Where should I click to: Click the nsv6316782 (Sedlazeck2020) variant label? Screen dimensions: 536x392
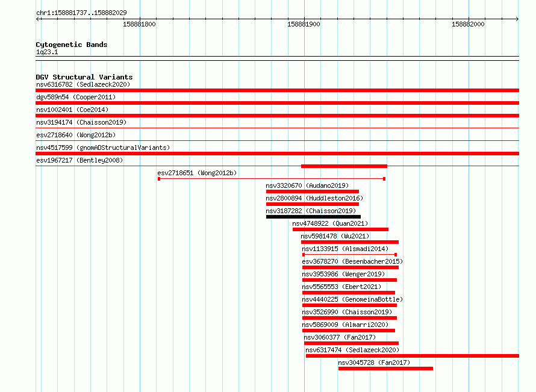(x=83, y=84)
